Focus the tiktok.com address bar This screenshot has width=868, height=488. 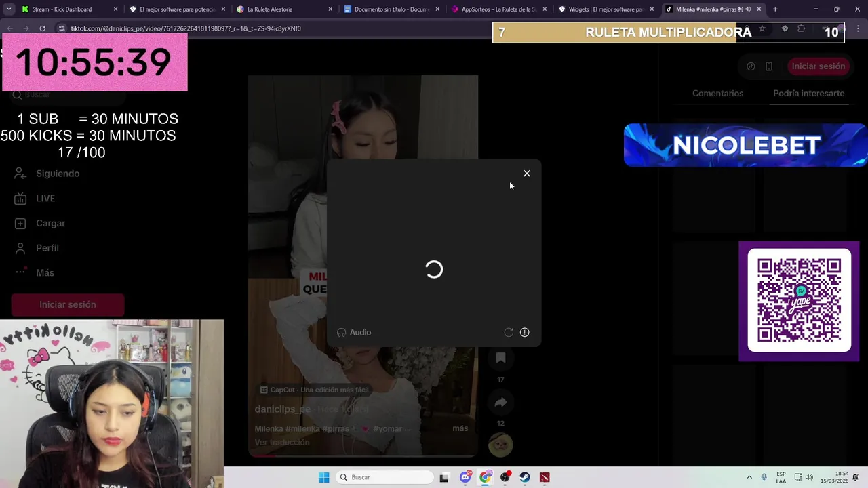(x=186, y=28)
